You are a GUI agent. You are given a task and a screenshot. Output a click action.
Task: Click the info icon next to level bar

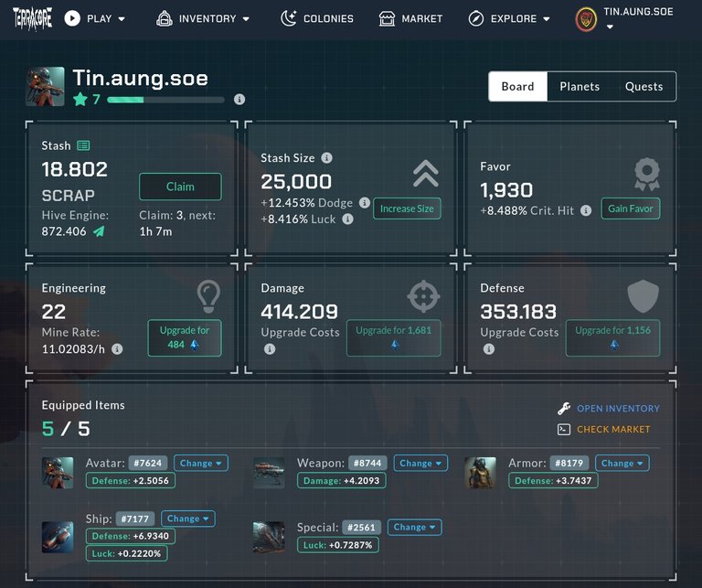point(239,100)
